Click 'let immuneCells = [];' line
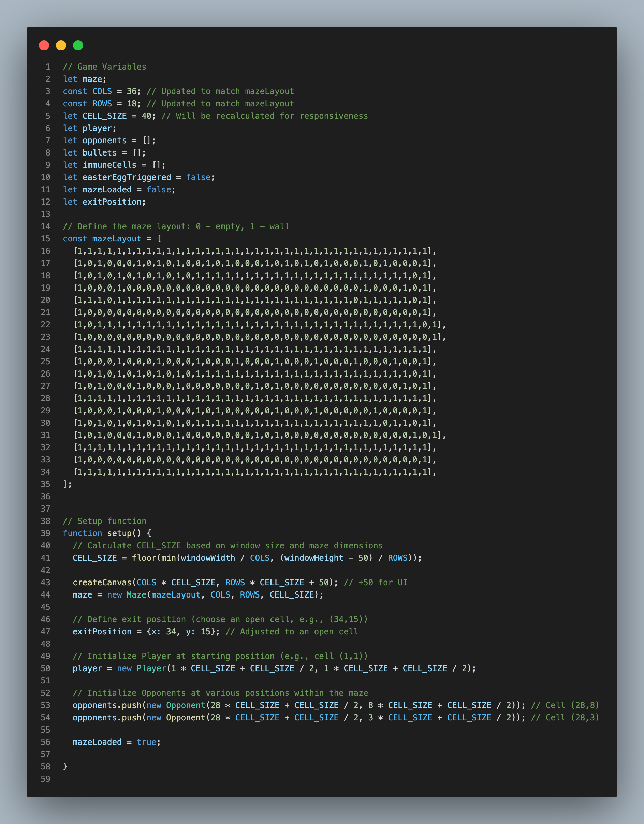This screenshot has width=644, height=824. [x=114, y=165]
